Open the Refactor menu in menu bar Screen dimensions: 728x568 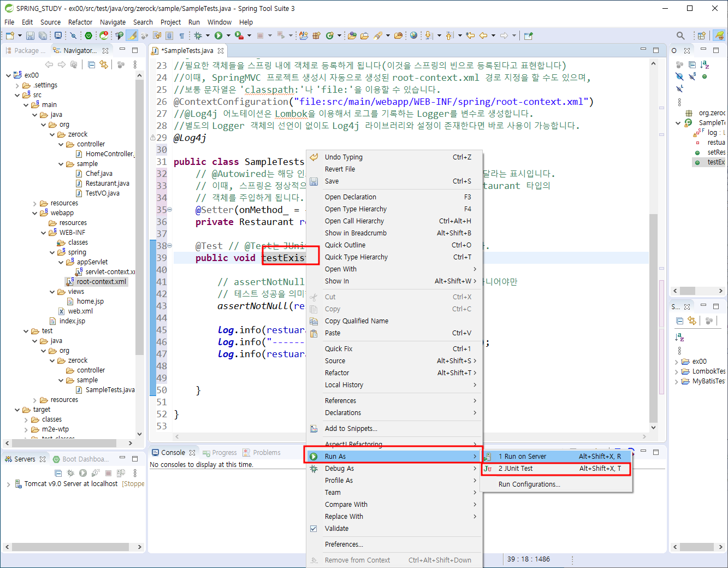point(80,22)
